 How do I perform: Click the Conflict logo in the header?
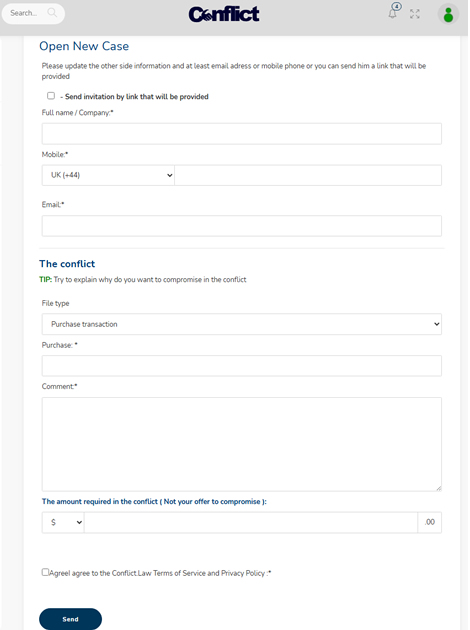[224, 14]
